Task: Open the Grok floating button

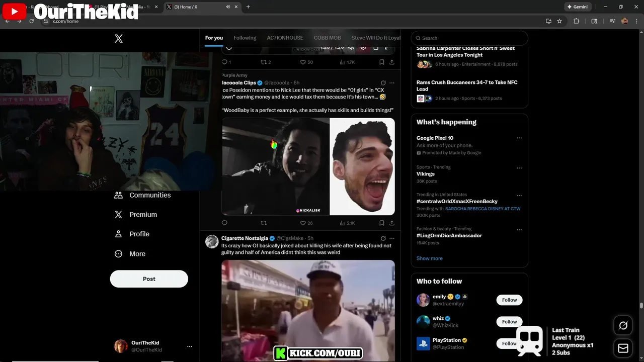Action: 623,326
